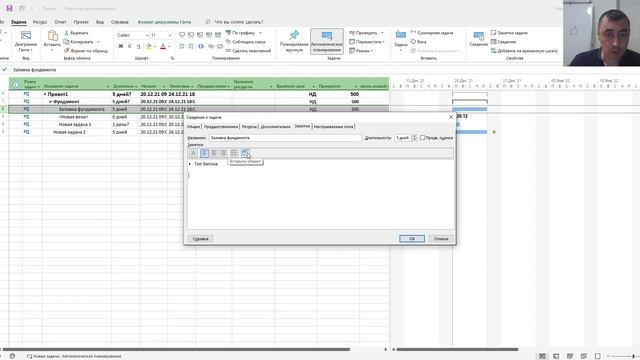This screenshot has height=360, width=640.
Task: Click the Отмена (Cancel) button in dialog
Action: [441, 239]
